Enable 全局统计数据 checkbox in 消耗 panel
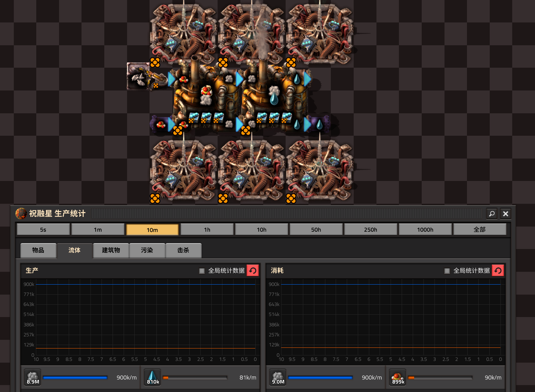 pos(447,271)
